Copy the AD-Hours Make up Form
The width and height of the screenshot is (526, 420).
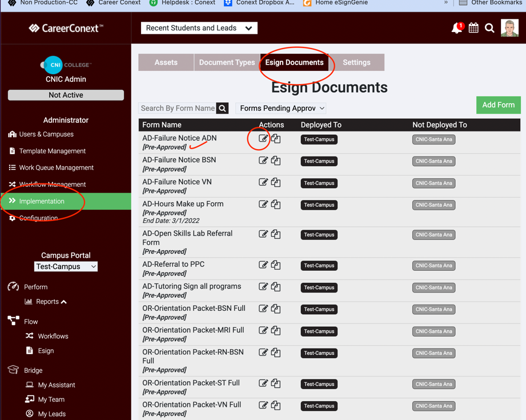point(276,204)
